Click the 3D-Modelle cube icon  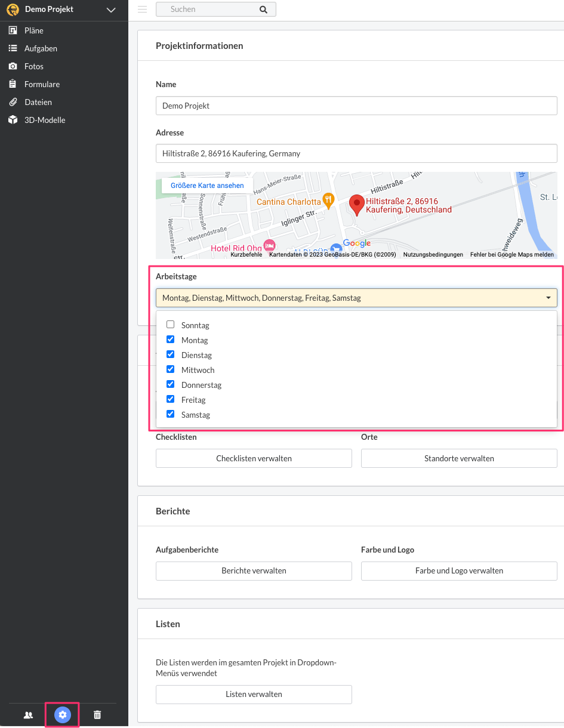click(x=13, y=120)
